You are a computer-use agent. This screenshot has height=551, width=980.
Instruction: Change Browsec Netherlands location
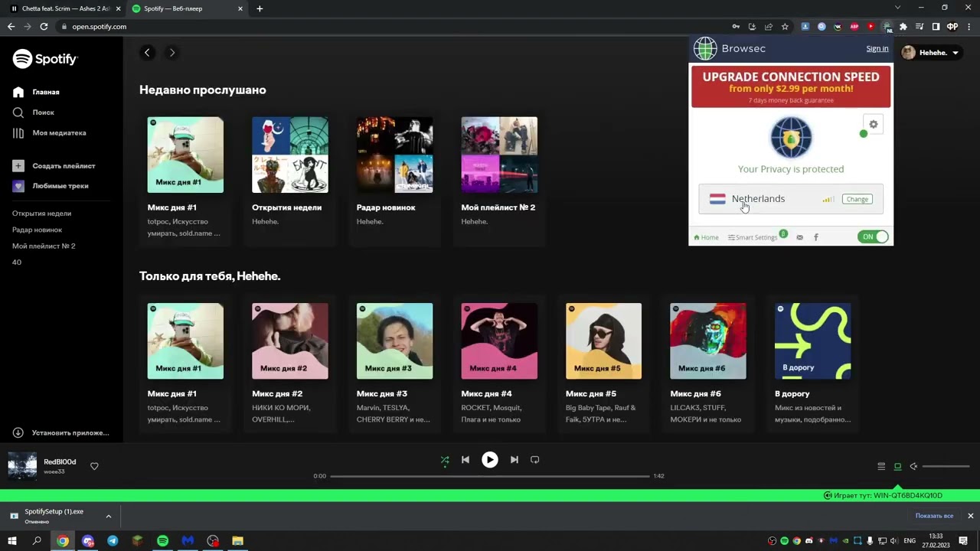tap(857, 199)
